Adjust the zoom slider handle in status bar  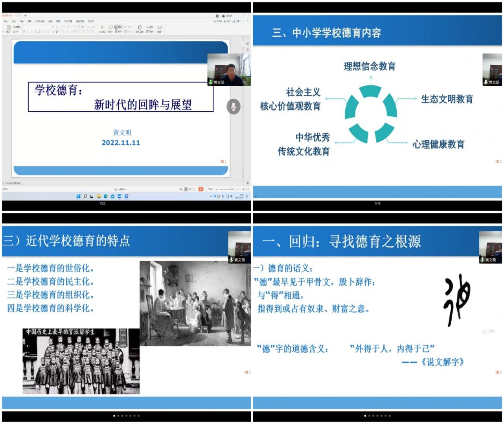231,189
